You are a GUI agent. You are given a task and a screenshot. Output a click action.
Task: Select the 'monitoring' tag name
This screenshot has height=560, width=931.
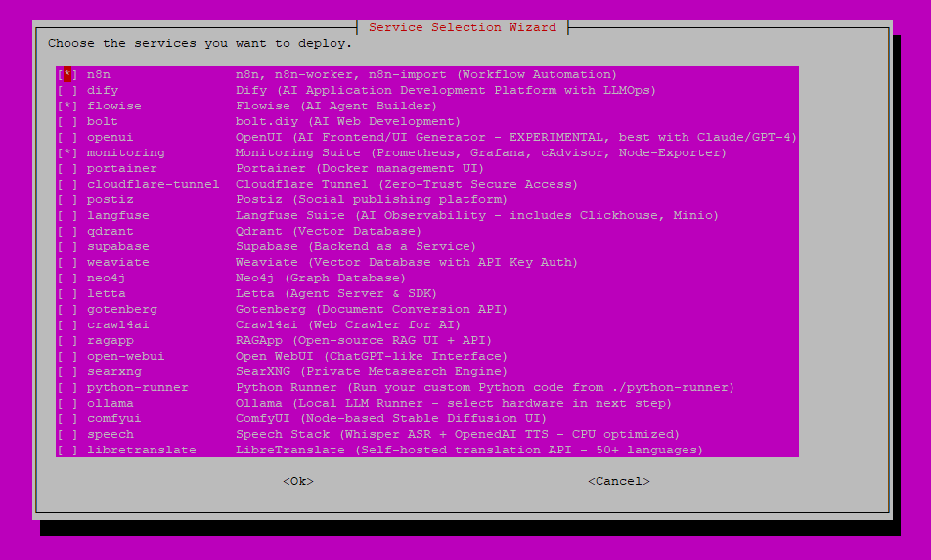[x=126, y=153]
